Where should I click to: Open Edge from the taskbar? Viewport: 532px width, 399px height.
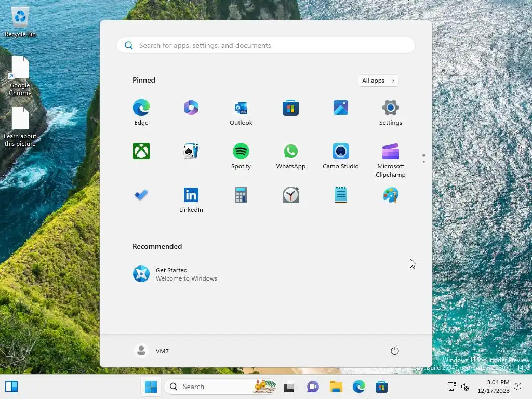[359, 387]
